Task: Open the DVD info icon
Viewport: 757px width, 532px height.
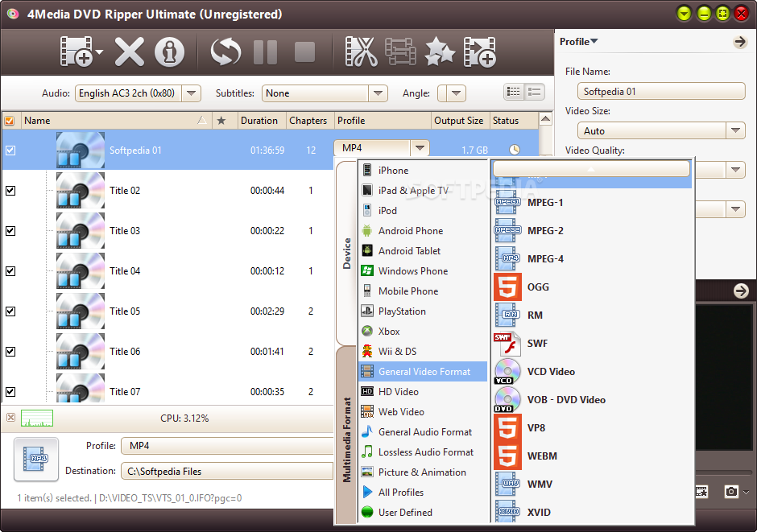Action: pyautogui.click(x=169, y=52)
